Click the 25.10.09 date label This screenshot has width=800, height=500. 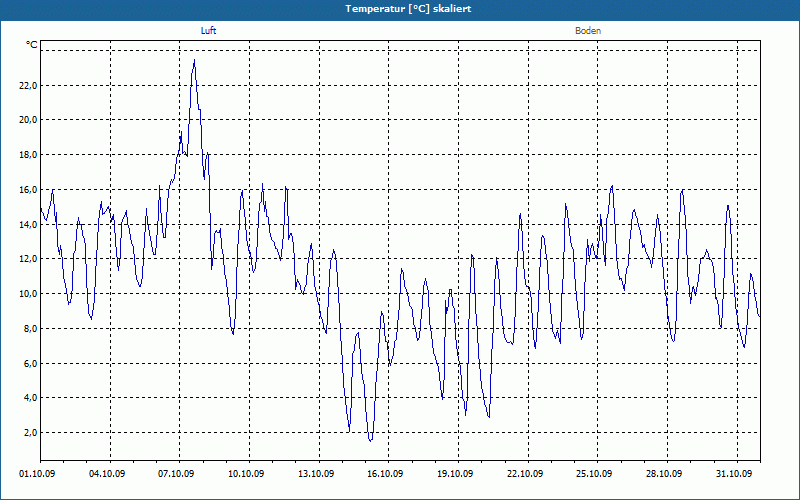point(594,474)
